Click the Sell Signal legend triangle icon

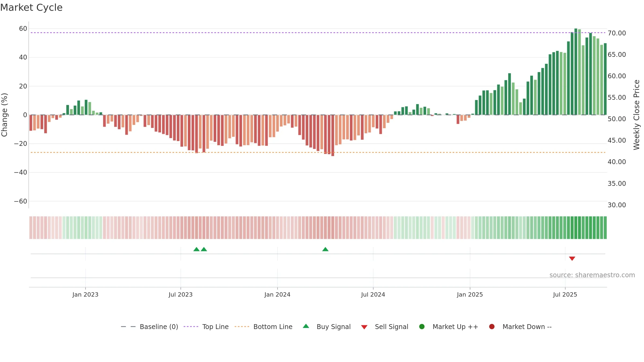pos(364,327)
